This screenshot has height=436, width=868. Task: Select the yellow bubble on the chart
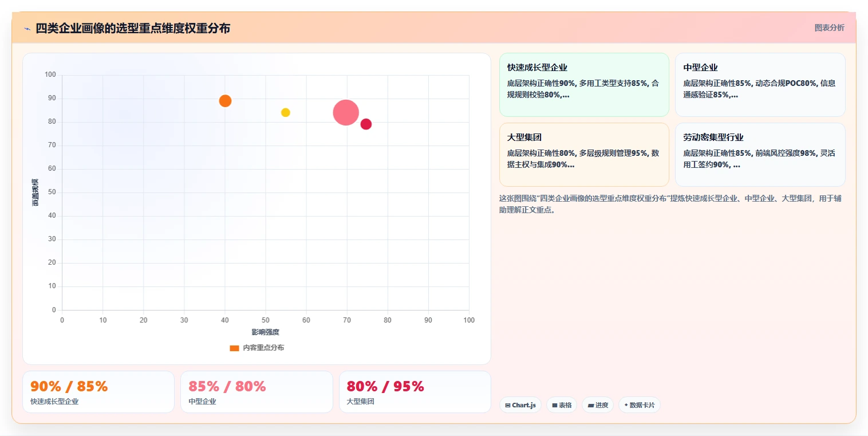pyautogui.click(x=285, y=112)
